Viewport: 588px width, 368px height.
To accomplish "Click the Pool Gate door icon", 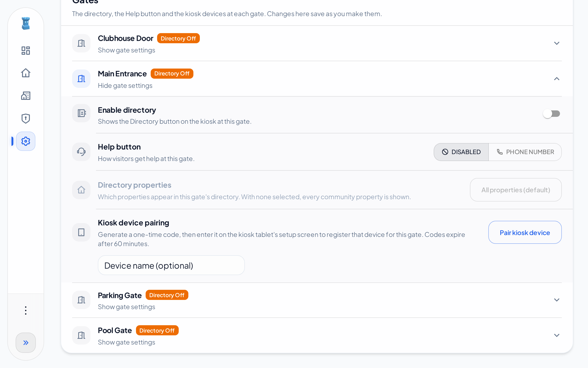I will (81, 335).
